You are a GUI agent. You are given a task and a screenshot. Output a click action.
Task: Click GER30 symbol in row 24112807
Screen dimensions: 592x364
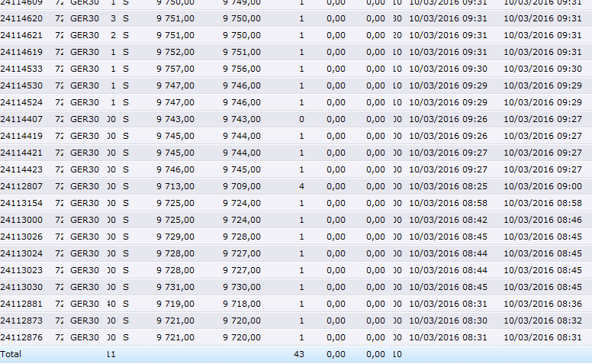pos(85,186)
